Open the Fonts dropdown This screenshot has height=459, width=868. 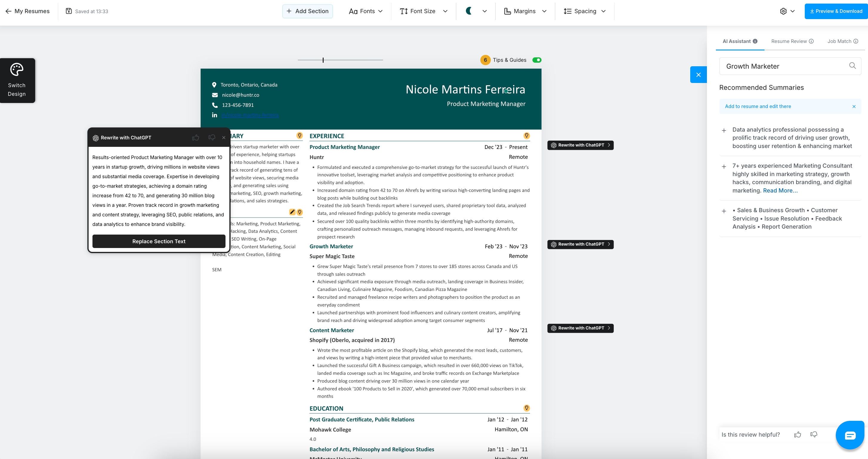[x=366, y=11]
